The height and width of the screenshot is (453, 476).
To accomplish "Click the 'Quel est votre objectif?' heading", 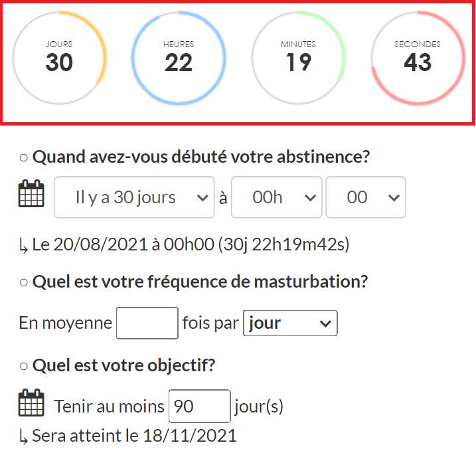I will (124, 365).
